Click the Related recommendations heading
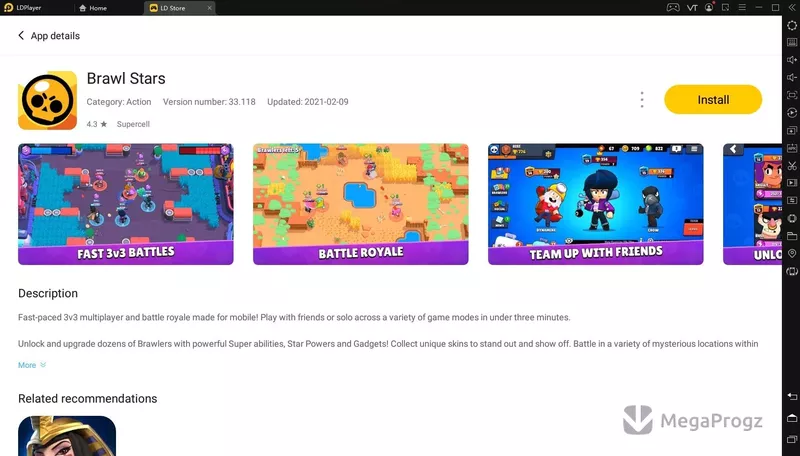 [x=88, y=398]
